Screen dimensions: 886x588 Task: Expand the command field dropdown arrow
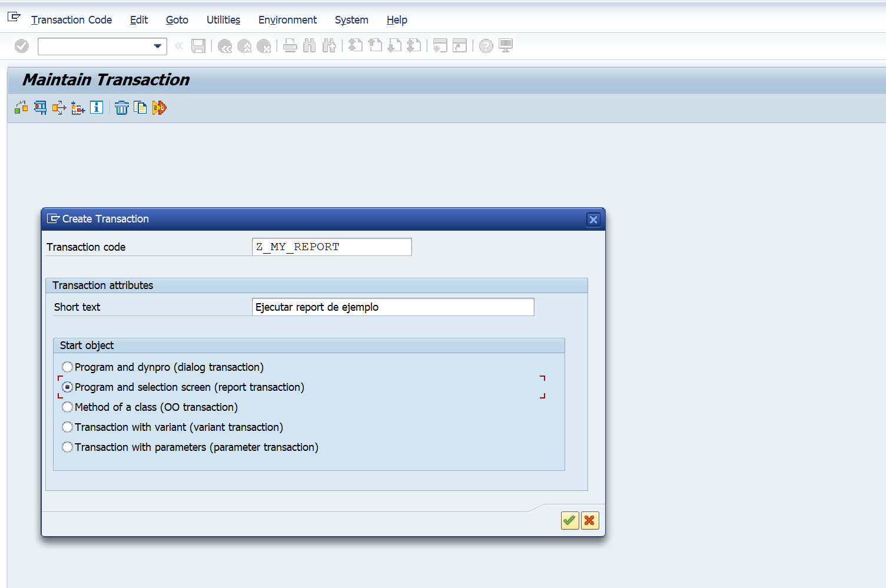click(x=158, y=46)
